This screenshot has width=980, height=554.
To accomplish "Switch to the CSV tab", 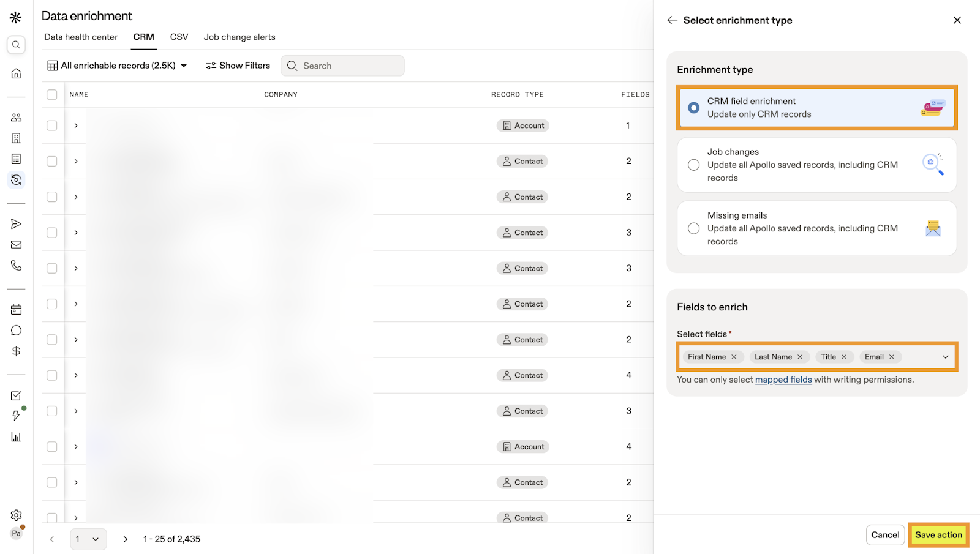I will pyautogui.click(x=179, y=37).
